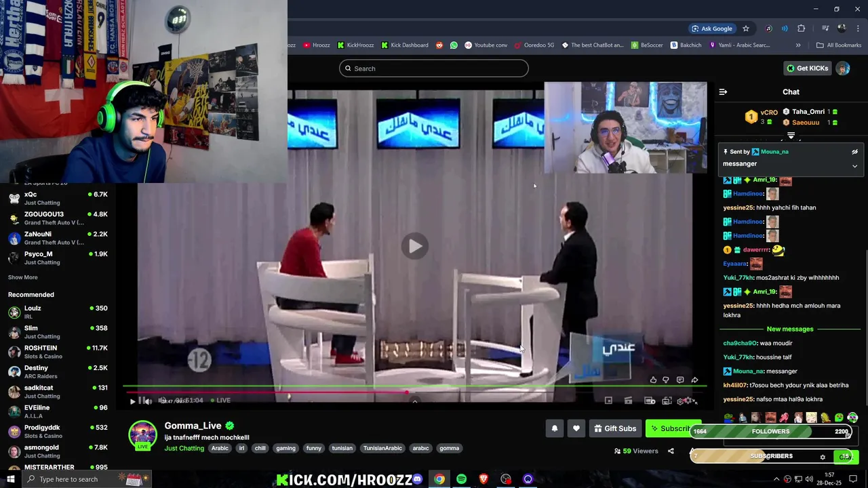Filter by the chill tag
Image resolution: width=868 pixels, height=488 pixels.
tap(260, 448)
